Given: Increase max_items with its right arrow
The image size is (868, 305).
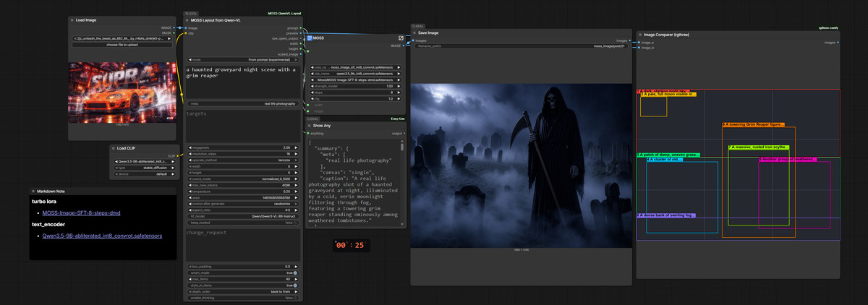Looking at the screenshot, I should [x=297, y=279].
